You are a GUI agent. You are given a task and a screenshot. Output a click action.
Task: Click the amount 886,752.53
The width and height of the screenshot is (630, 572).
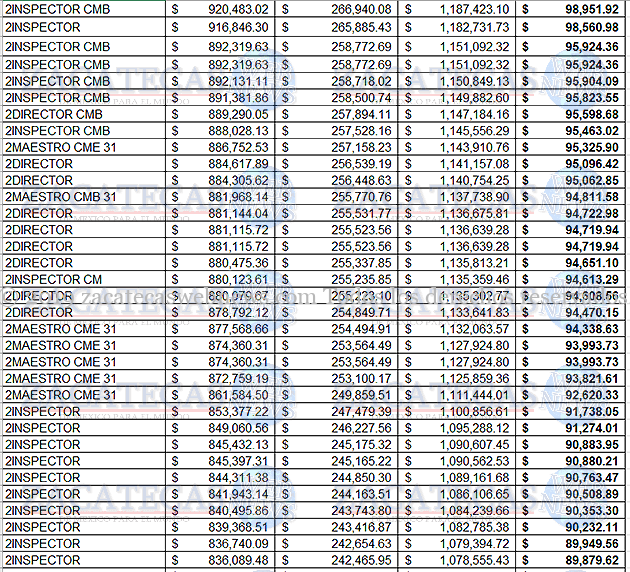(x=238, y=147)
